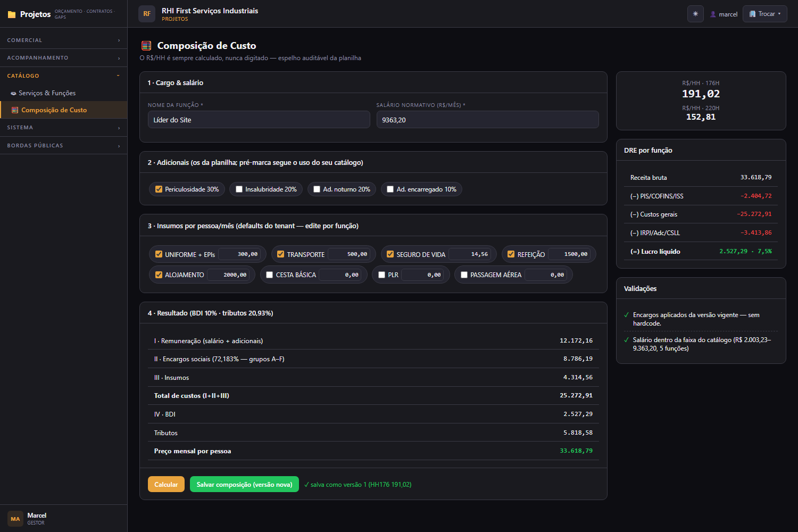The width and height of the screenshot is (798, 532).
Task: Collapse the CATÁLOGO sidebar section
Action: [63, 76]
